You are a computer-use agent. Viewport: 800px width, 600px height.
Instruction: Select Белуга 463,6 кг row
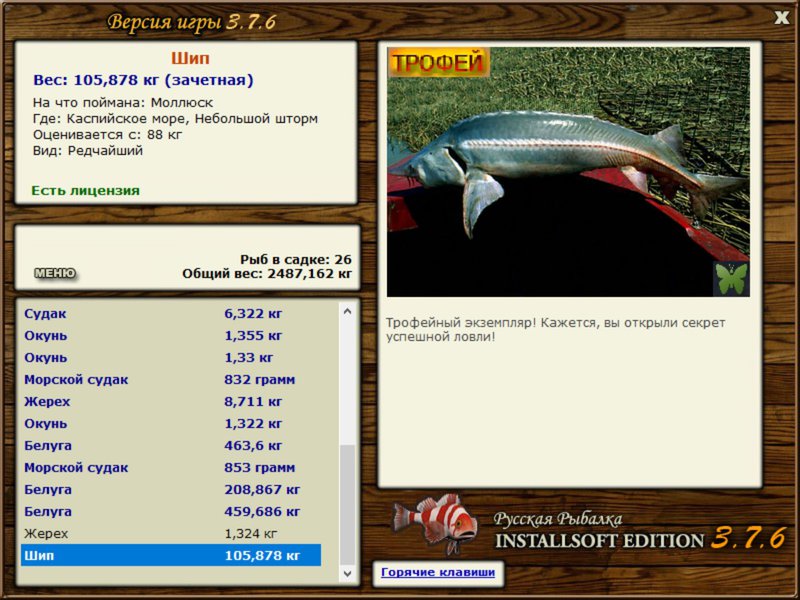click(171, 445)
